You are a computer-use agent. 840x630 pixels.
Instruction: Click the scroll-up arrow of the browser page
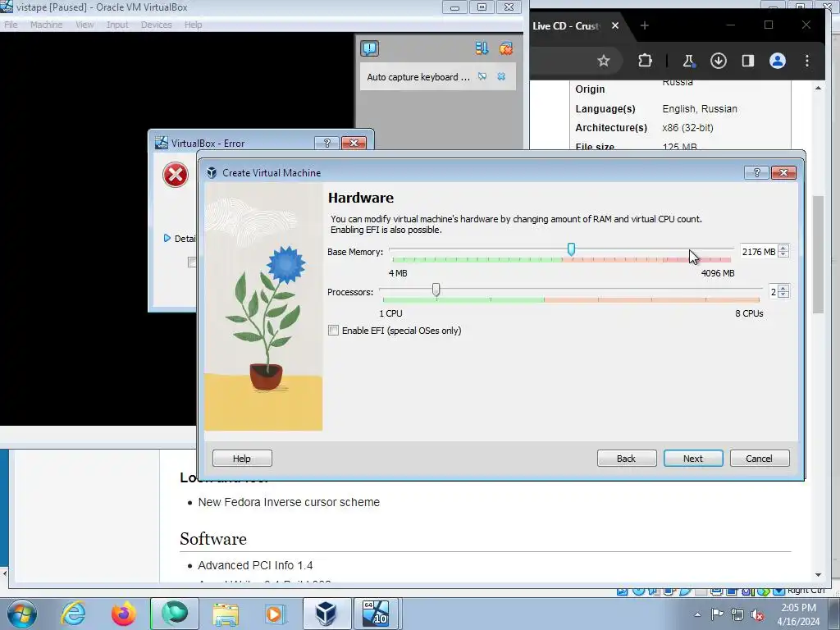tap(818, 88)
